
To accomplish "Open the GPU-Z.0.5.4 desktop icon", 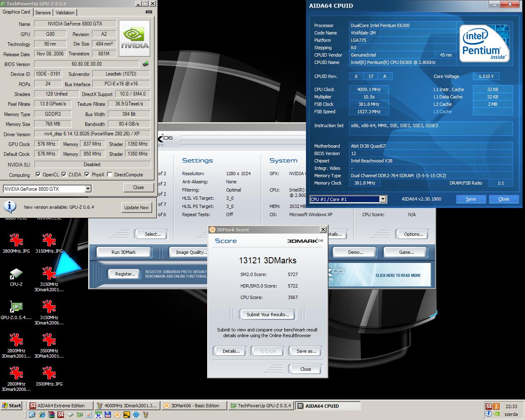I will click(16, 311).
